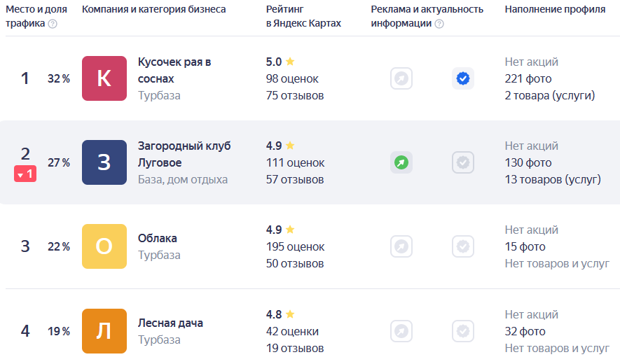Open the "Облака" company name

(158, 238)
